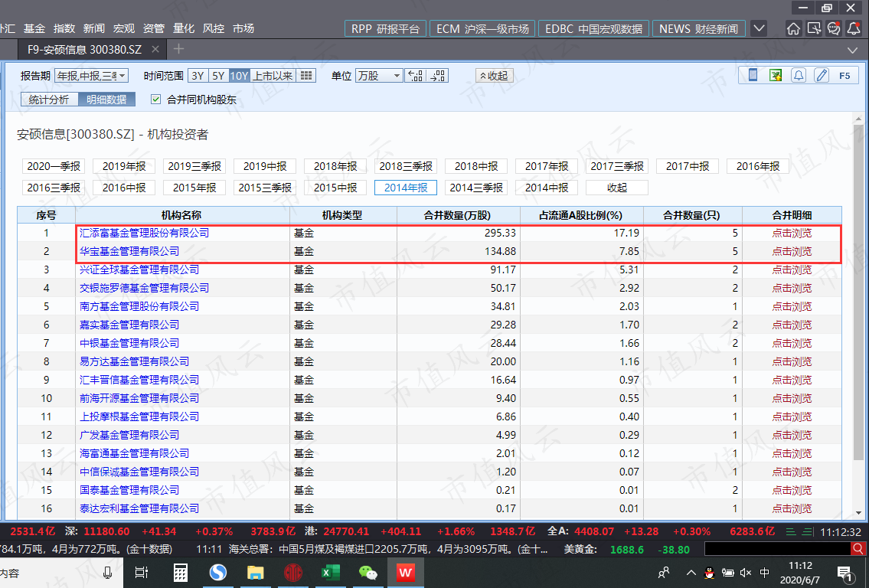This screenshot has width=869, height=588.
Task: Open Calculator from the taskbar
Action: (181, 573)
